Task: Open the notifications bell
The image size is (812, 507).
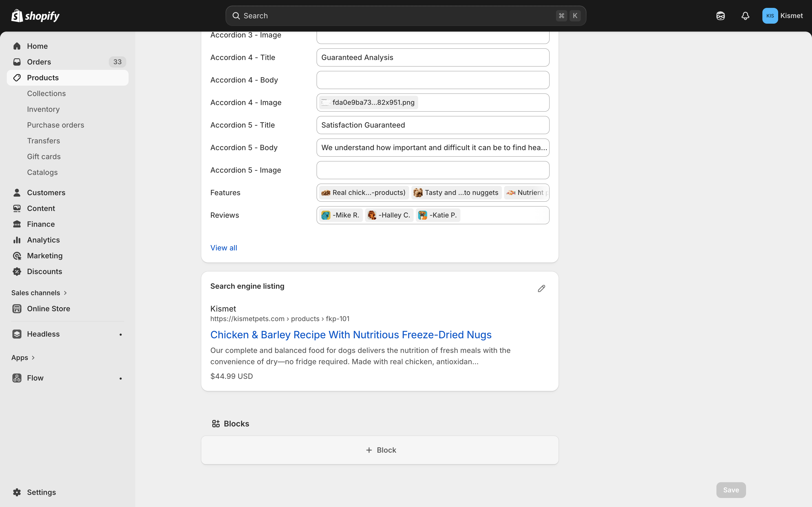Action: pos(745,16)
